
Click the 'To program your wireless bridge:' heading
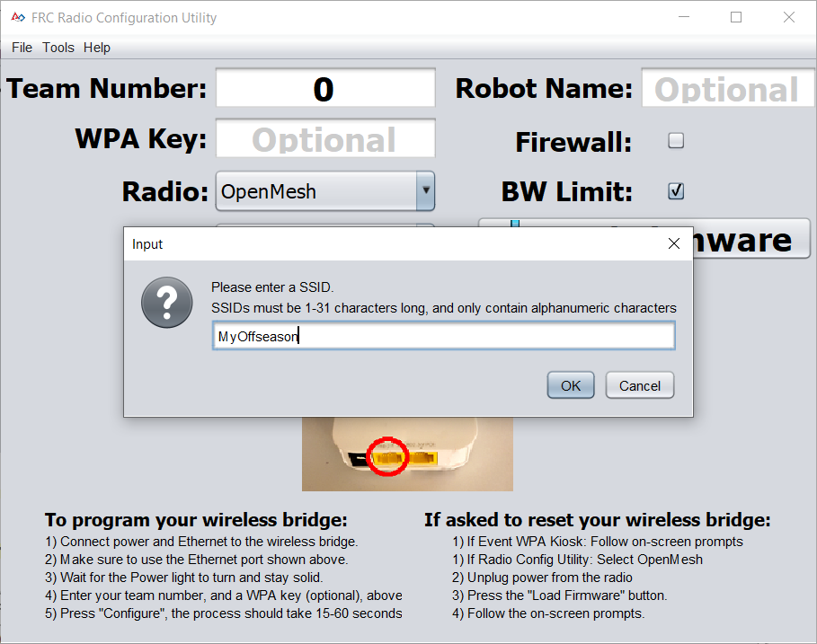click(x=196, y=519)
